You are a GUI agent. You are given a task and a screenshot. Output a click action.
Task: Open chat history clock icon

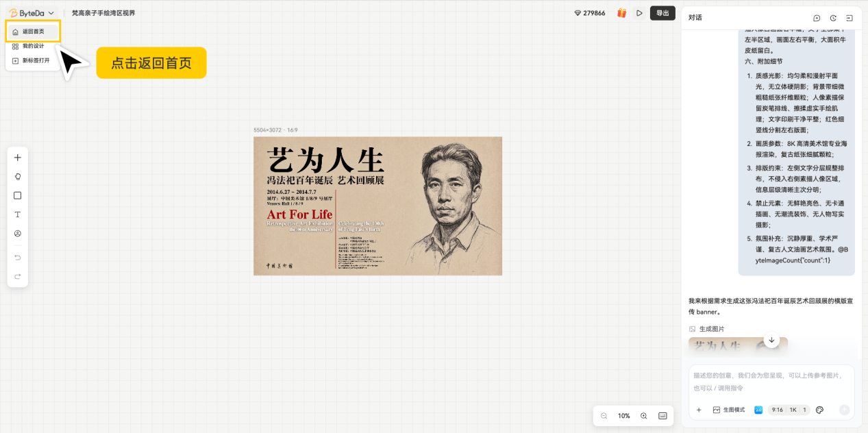[x=833, y=18]
